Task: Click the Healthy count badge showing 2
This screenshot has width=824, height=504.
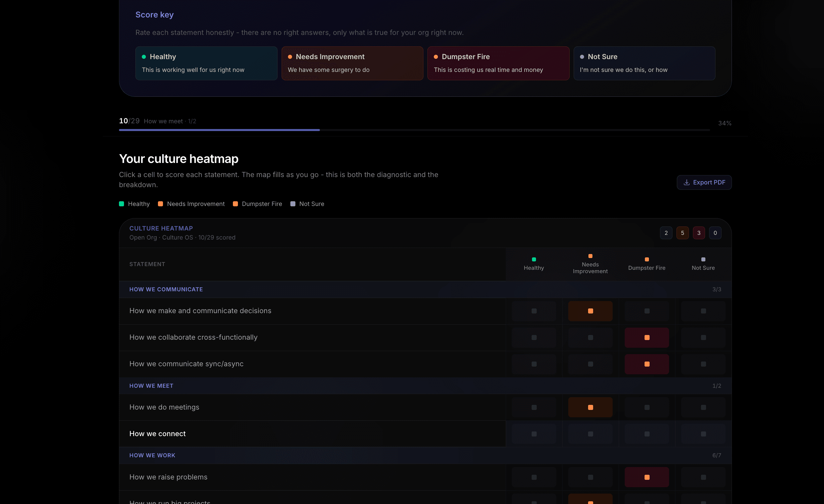Action: pyautogui.click(x=666, y=233)
